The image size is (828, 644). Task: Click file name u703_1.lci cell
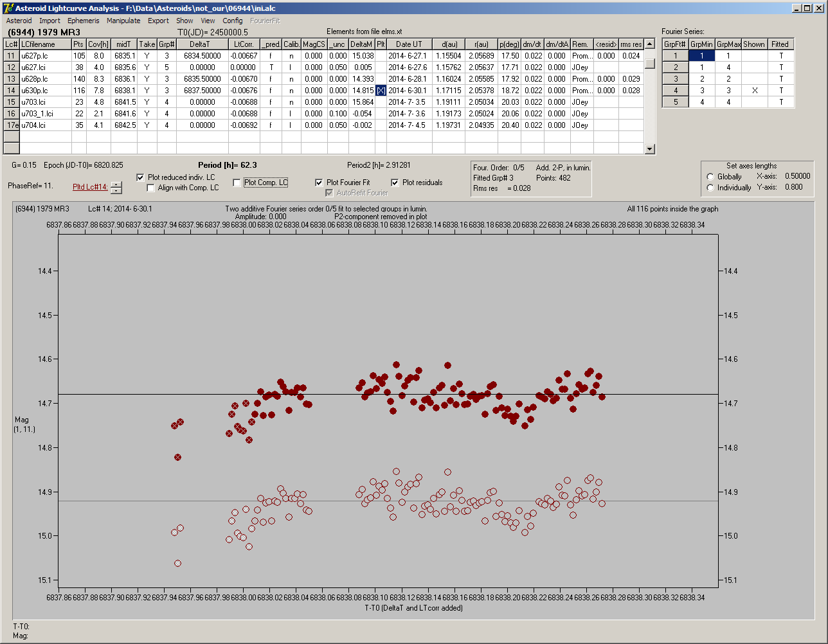[45, 114]
